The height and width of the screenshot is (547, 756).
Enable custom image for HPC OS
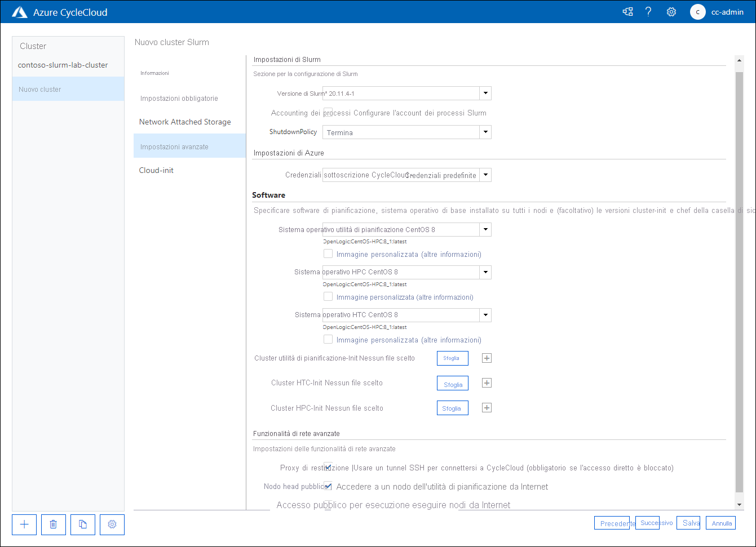[x=328, y=296]
